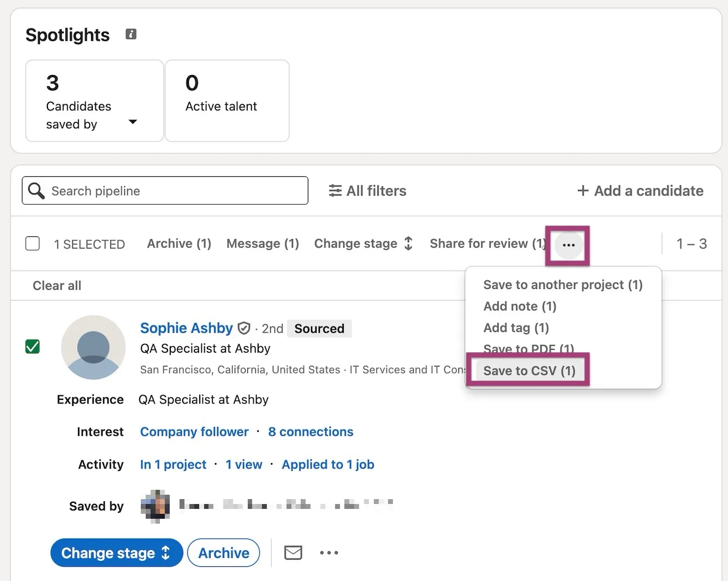Open the blue Change stage dropdown button

[x=116, y=553]
